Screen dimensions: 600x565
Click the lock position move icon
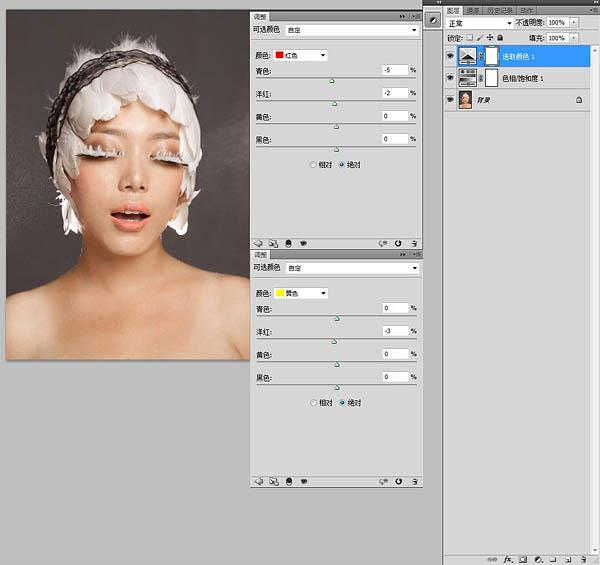489,37
